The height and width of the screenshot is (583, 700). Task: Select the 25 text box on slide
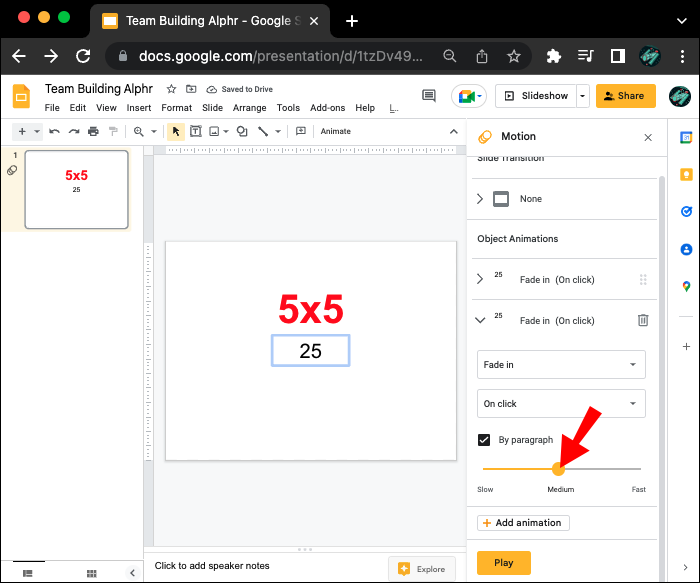(x=310, y=350)
